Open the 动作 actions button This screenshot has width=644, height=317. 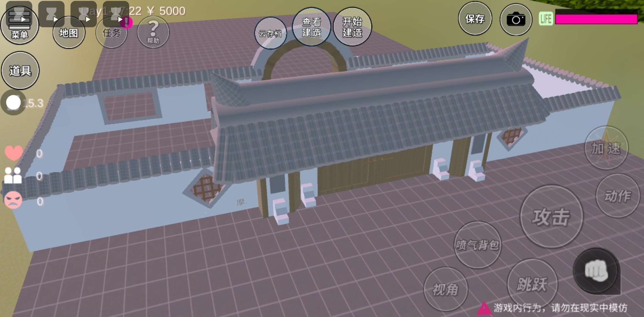(617, 196)
